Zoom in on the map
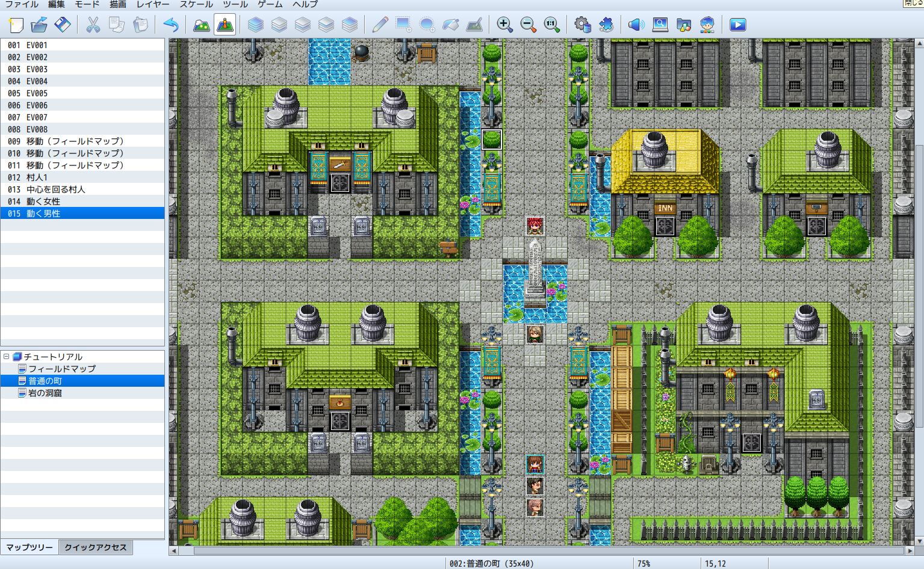The height and width of the screenshot is (569, 924). pyautogui.click(x=504, y=25)
